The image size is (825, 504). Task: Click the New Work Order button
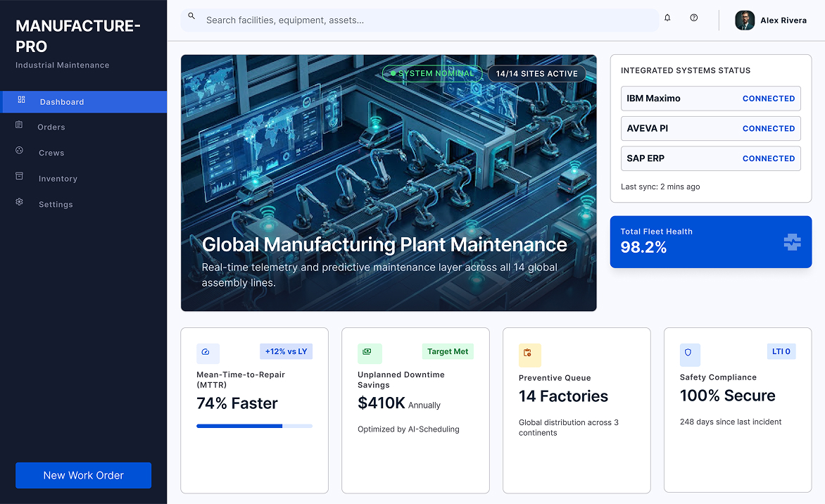84,476
